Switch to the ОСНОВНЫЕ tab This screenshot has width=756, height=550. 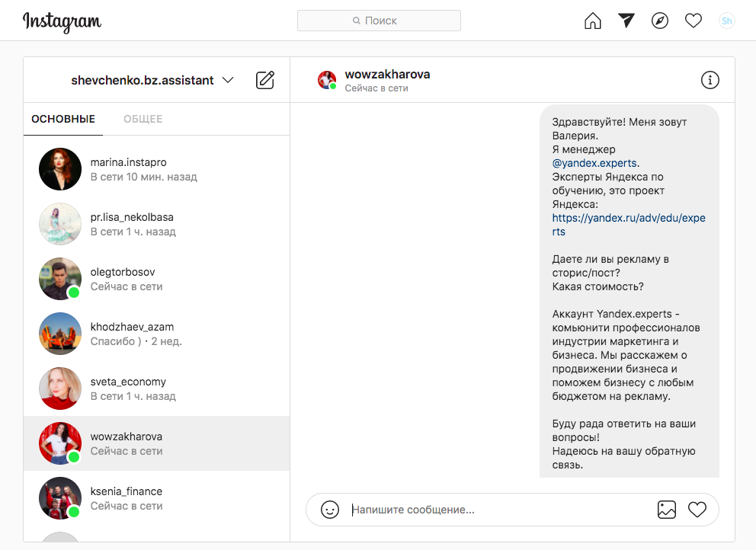(x=63, y=119)
